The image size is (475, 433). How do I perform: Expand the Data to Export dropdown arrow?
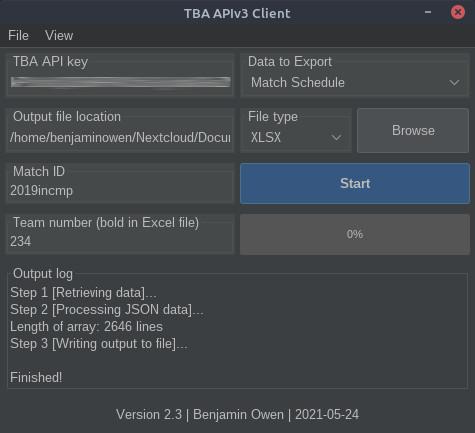(454, 82)
